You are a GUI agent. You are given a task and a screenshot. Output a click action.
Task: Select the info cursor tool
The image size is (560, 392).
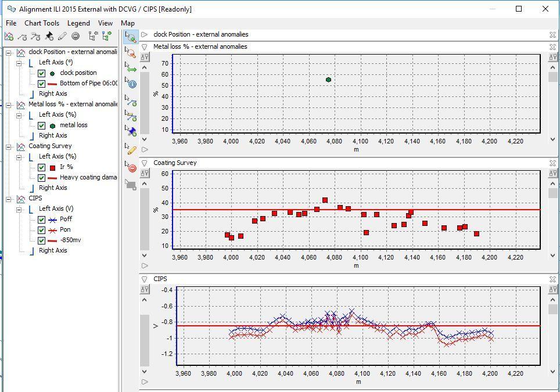coord(131,84)
